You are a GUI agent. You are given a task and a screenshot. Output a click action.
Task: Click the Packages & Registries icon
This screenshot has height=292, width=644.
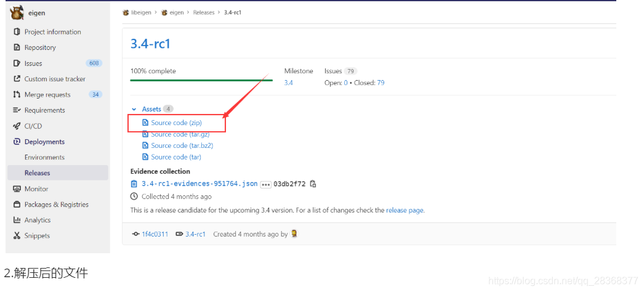[x=17, y=205]
